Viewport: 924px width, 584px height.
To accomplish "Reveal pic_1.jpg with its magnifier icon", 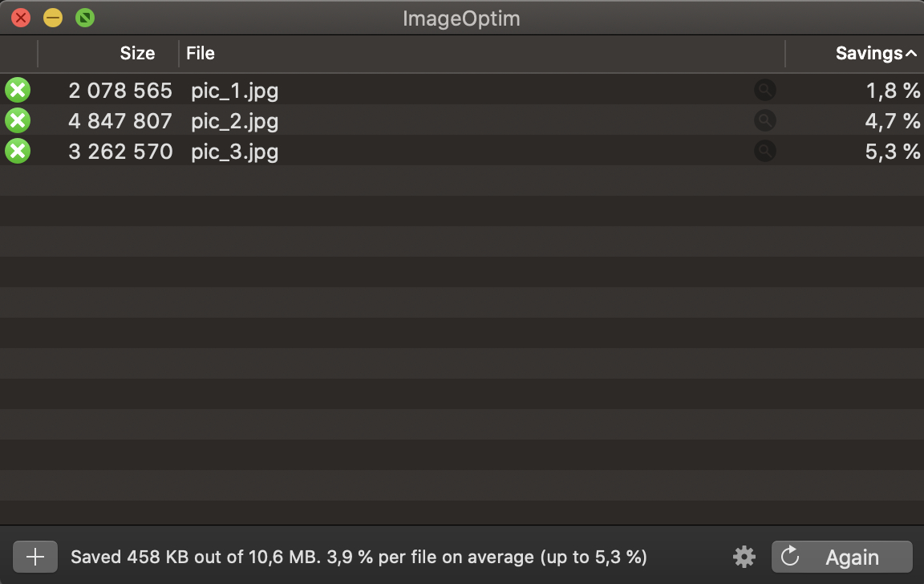I will tap(765, 90).
